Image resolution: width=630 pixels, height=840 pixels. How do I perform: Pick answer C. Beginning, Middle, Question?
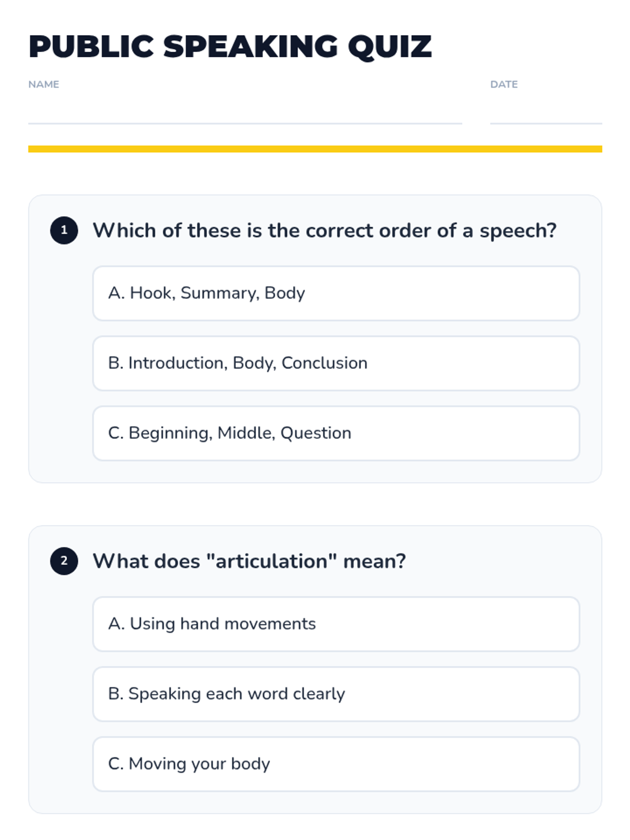(336, 433)
